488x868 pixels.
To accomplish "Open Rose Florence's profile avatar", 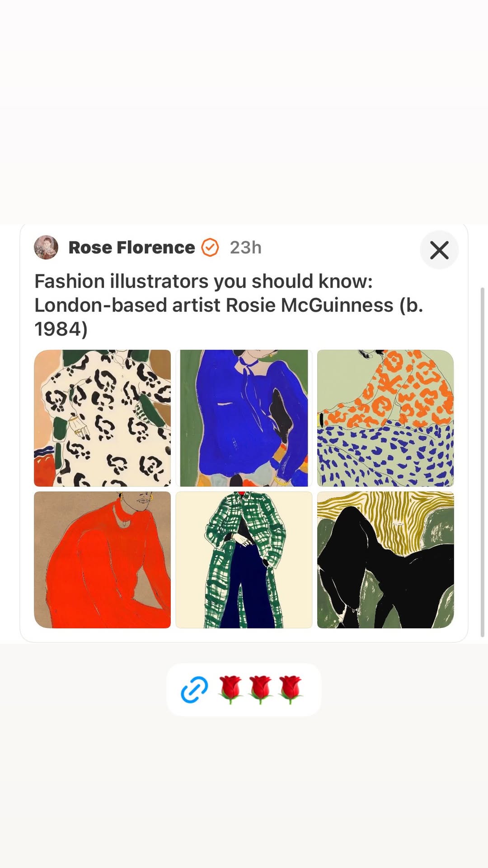I will click(x=46, y=247).
